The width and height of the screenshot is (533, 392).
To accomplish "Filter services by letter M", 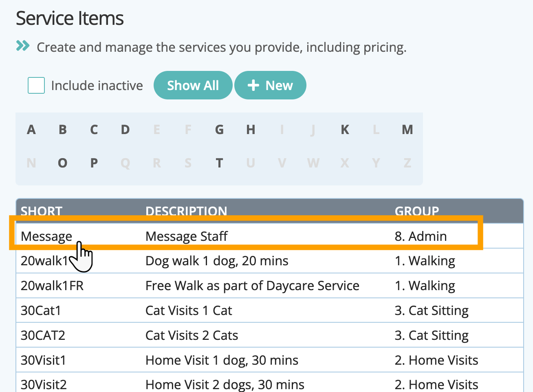I will (407, 130).
